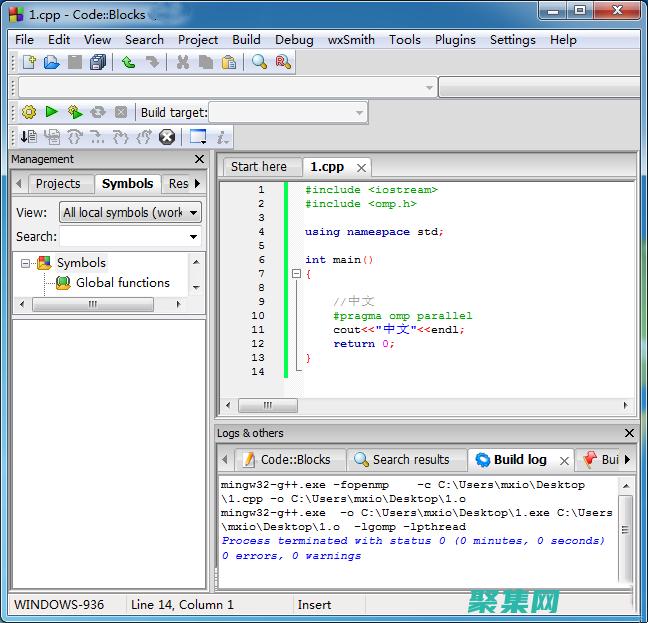Screen dimensions: 648x623
Task: Expand the symbol Search dropdown arrow
Action: [x=193, y=237]
